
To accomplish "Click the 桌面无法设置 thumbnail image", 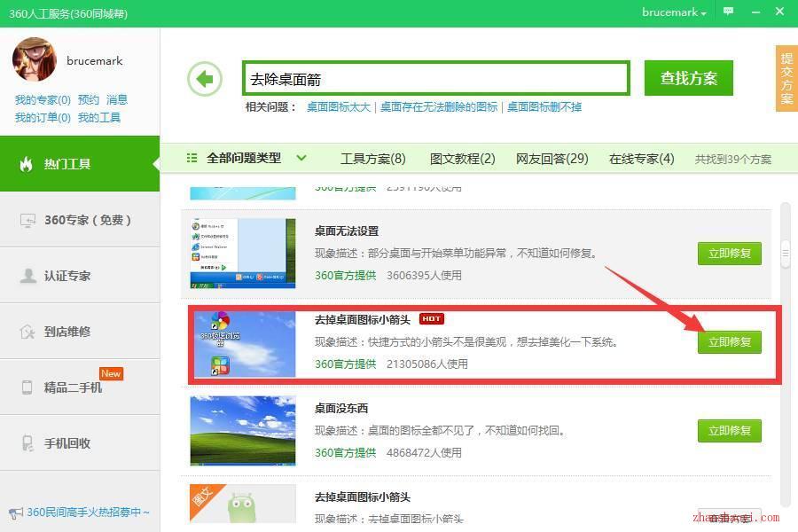I will coord(243,253).
